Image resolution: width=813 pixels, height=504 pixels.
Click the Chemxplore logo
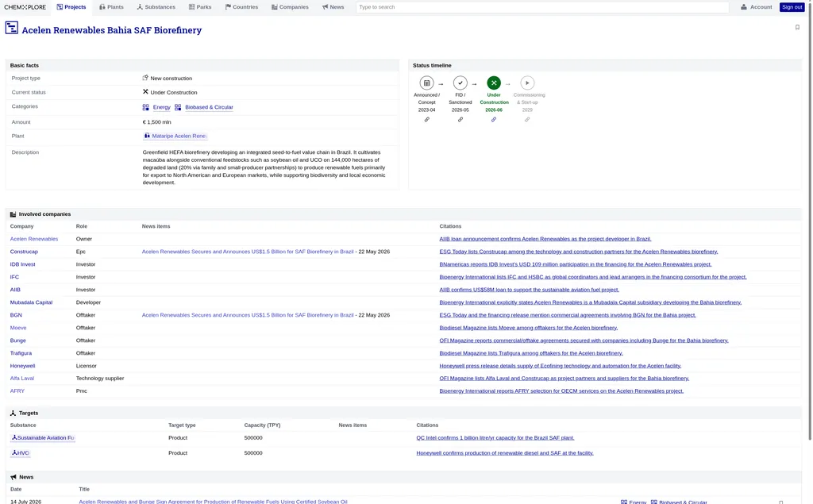[25, 6]
